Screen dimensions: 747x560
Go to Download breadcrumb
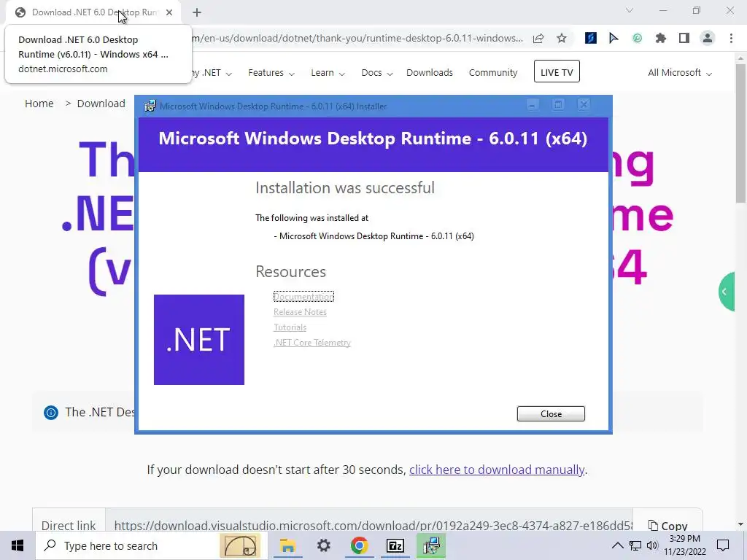pos(101,104)
